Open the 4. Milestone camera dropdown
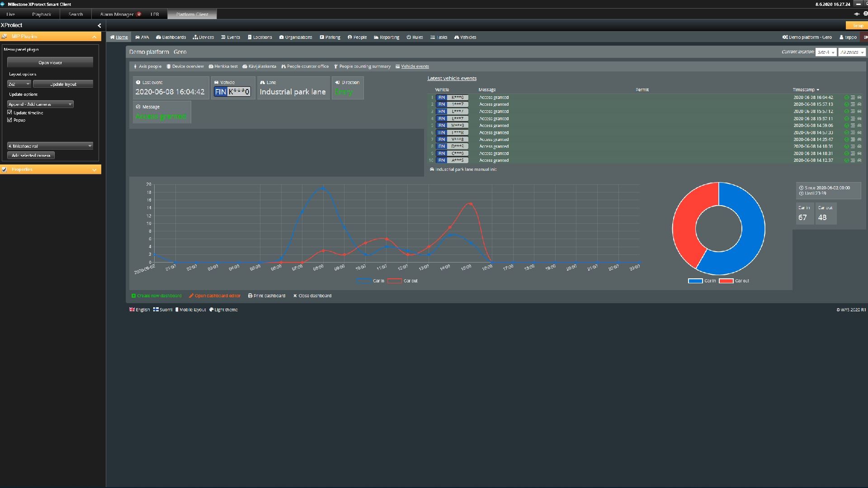Viewport: 868px width, 488px height. pyautogui.click(x=50, y=146)
